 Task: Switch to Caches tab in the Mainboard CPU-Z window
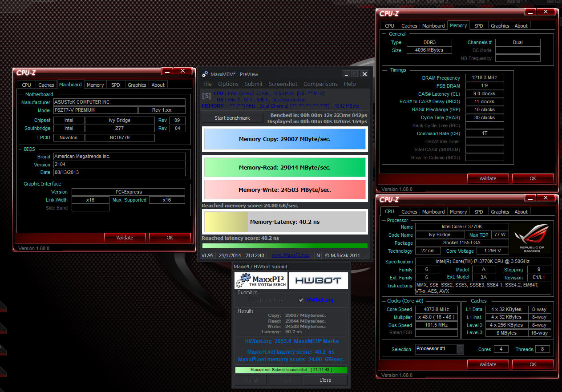point(46,85)
